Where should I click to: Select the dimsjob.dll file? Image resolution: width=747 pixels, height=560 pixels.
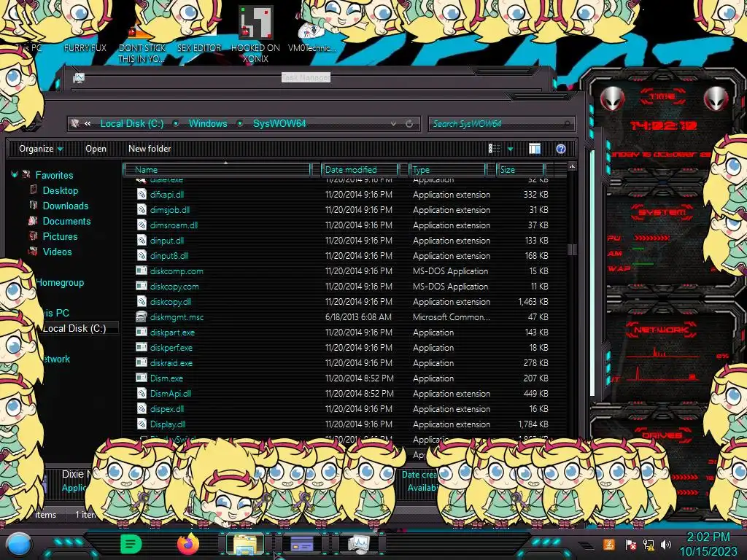click(x=169, y=209)
